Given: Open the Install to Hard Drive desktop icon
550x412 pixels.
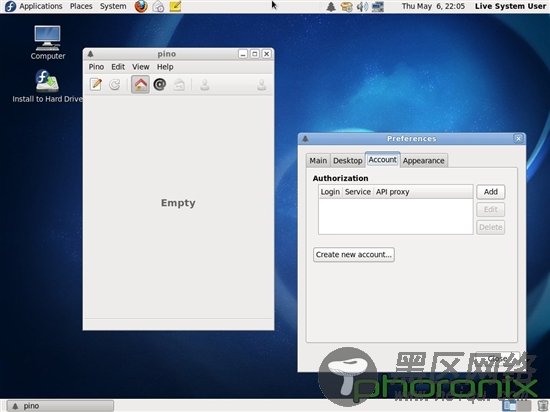Looking at the screenshot, I should pos(47,86).
